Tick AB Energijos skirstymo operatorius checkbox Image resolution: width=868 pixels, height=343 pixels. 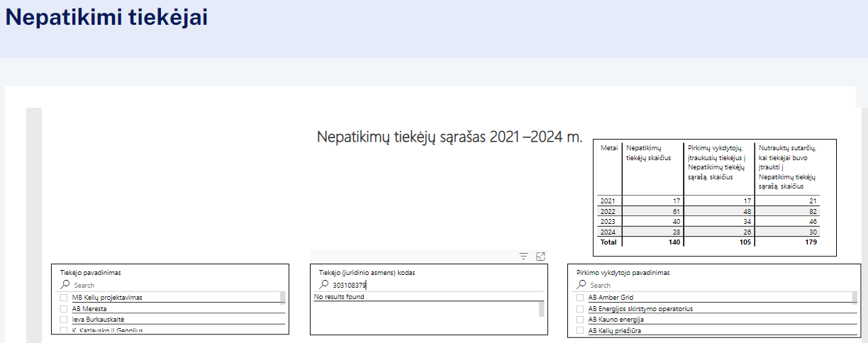pyautogui.click(x=581, y=309)
